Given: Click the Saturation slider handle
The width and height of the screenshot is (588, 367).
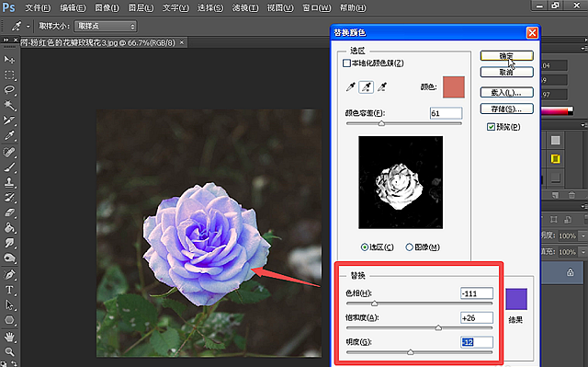Looking at the screenshot, I should (x=438, y=327).
